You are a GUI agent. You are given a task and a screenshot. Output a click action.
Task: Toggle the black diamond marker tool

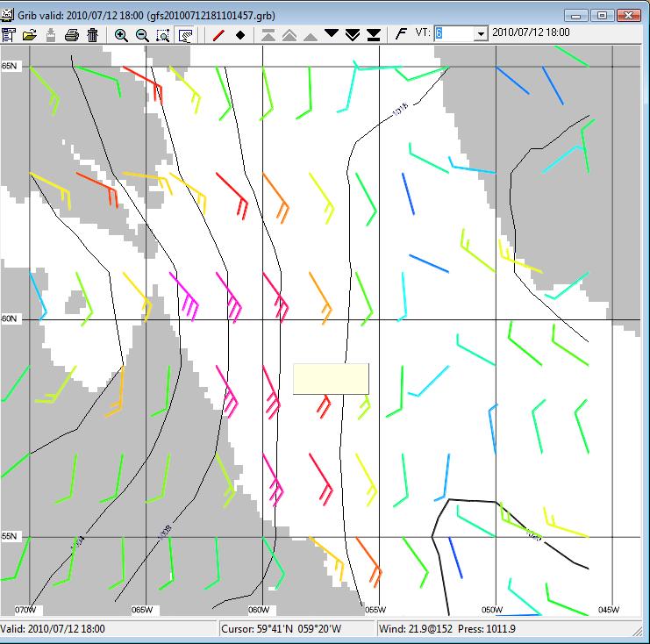click(240, 35)
